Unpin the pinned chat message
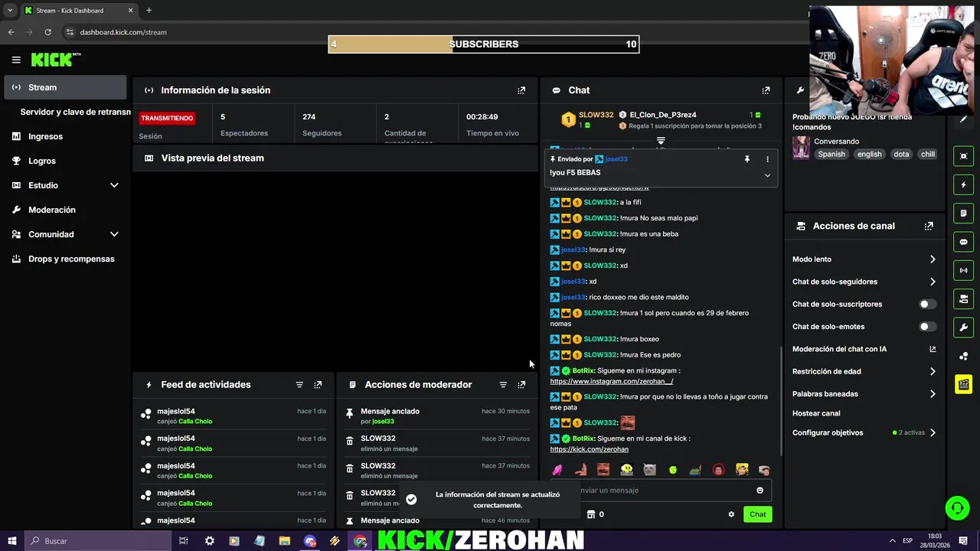 (x=747, y=159)
